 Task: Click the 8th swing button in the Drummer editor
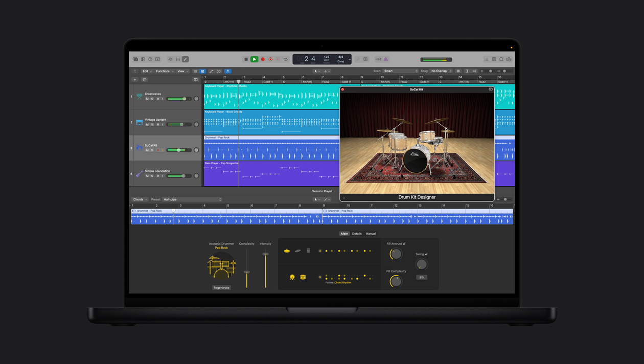pos(422,277)
